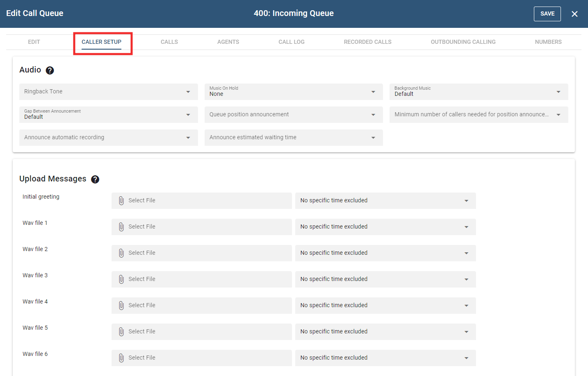Click the paperclip icon for Wav file 5

[x=121, y=332]
